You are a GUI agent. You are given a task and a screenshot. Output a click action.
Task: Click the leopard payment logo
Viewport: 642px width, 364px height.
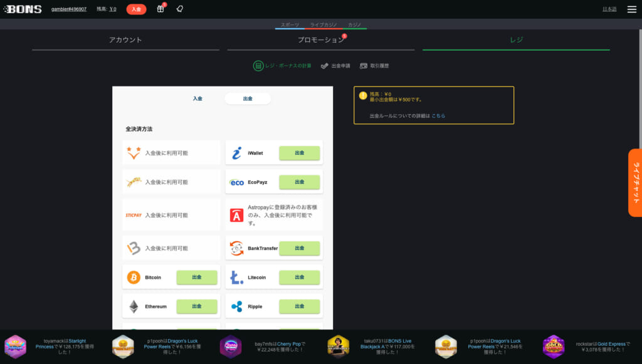point(134,182)
